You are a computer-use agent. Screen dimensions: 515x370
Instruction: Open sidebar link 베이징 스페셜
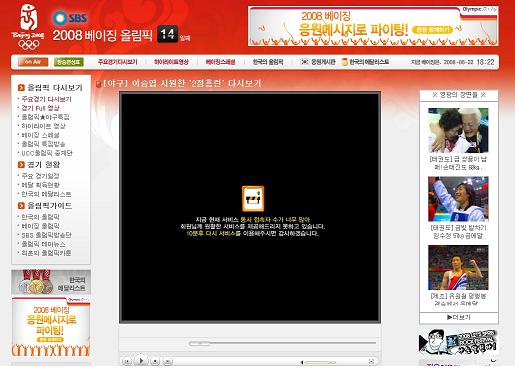coord(40,135)
